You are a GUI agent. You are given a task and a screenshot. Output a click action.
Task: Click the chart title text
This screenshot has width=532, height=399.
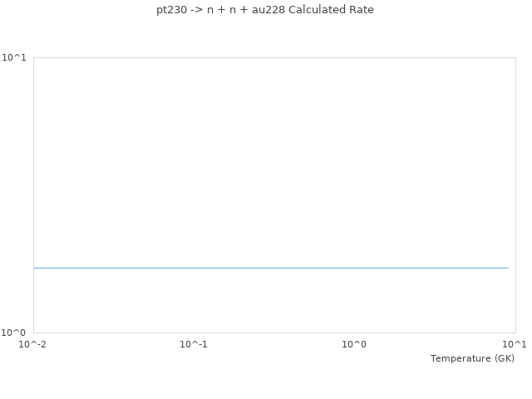265,10
